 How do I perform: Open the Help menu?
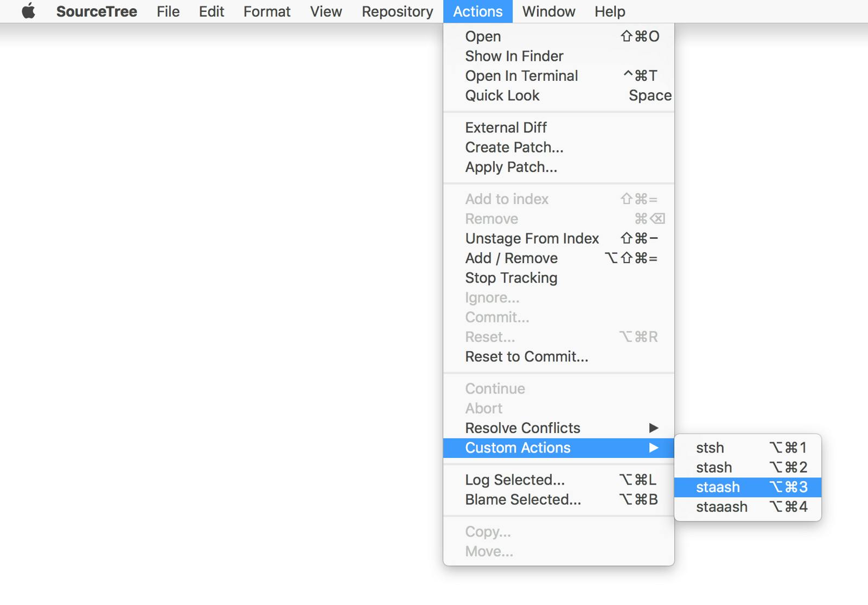pyautogui.click(x=609, y=11)
